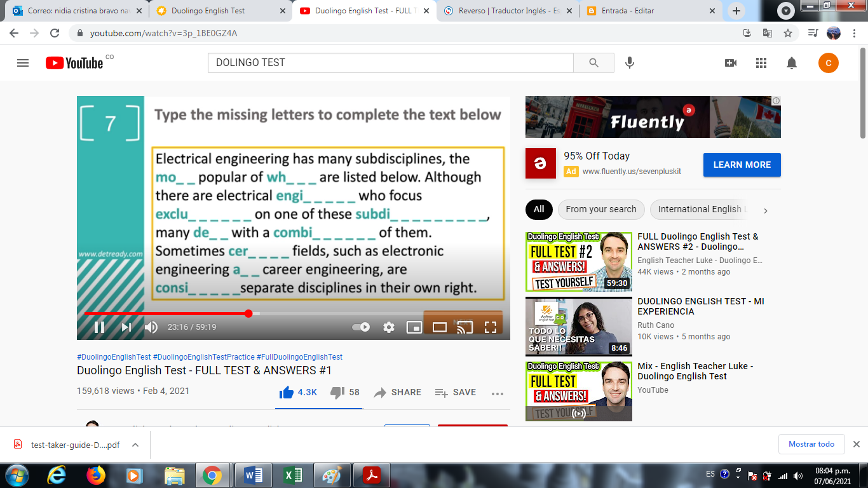Switch to the Reverso Traductor tab
868x488 pixels.
507,11
